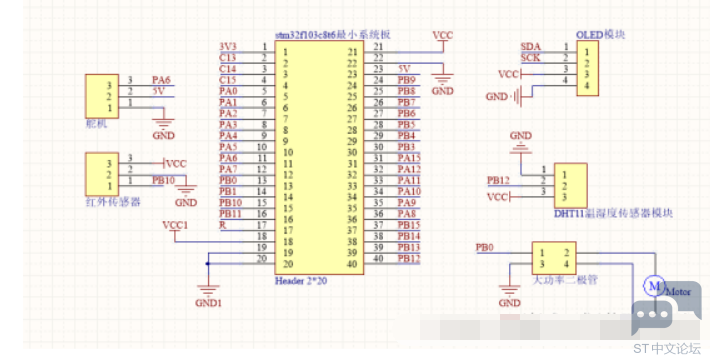Screen dimensions: 710x364
Task: Select the PA4 net label
Action: [x=228, y=135]
